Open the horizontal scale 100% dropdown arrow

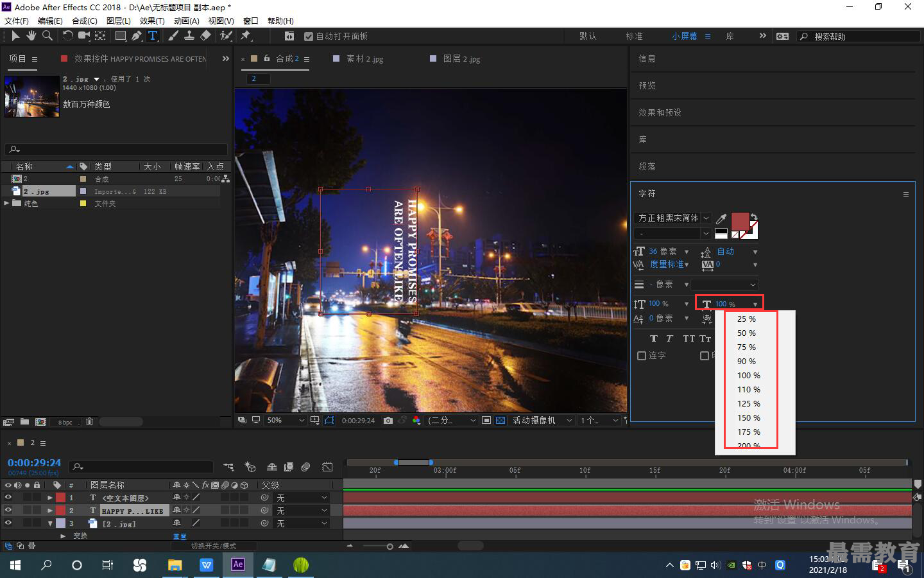pyautogui.click(x=755, y=304)
